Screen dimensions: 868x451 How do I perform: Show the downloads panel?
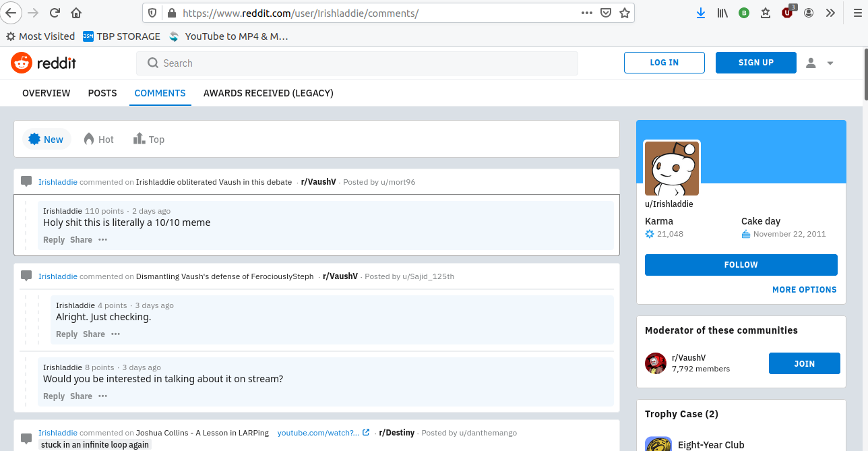[701, 13]
